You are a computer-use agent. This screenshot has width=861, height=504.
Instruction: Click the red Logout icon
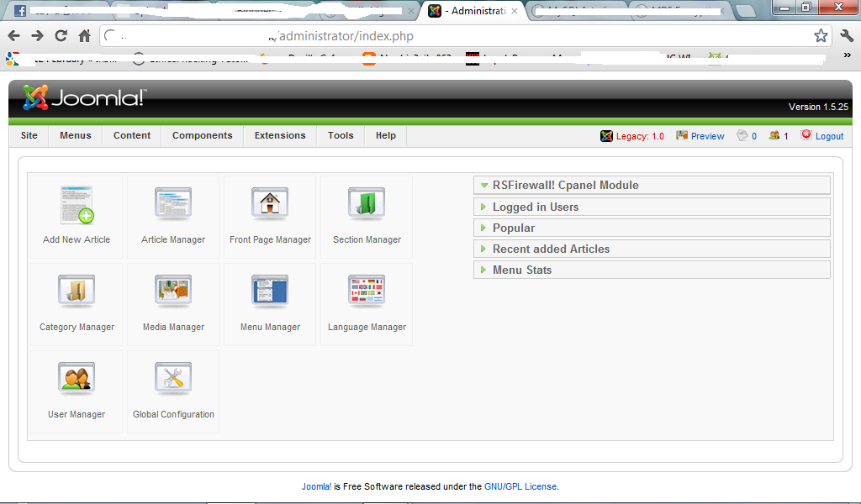pos(806,135)
